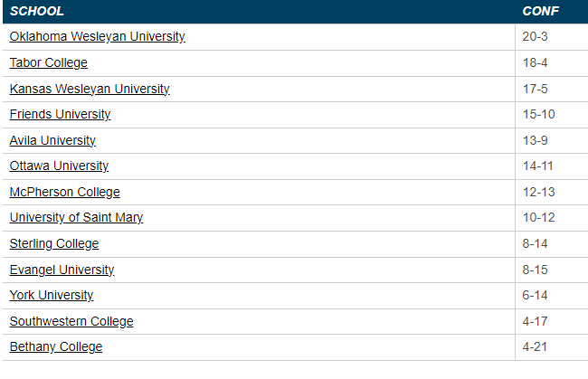588x379 pixels.
Task: Select the Evangel University link
Action: (x=62, y=270)
